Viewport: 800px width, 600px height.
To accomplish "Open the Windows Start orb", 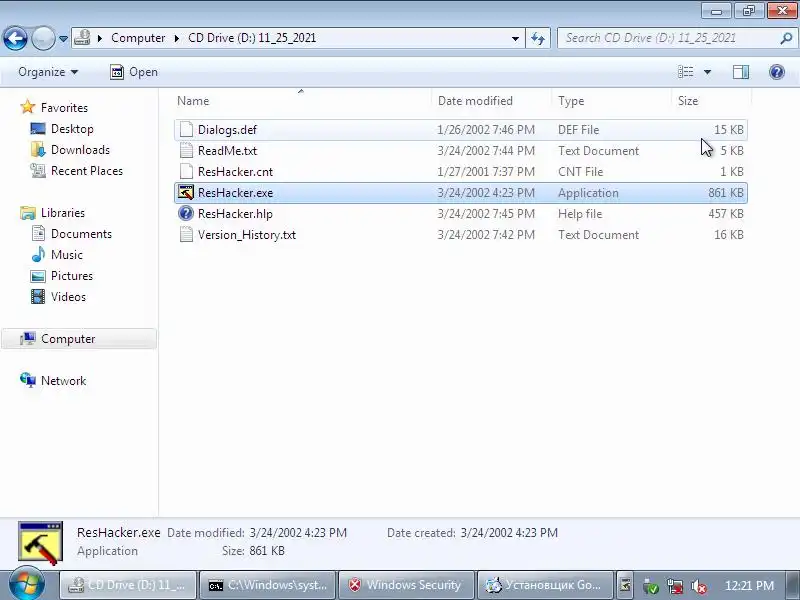I will pos(26,585).
